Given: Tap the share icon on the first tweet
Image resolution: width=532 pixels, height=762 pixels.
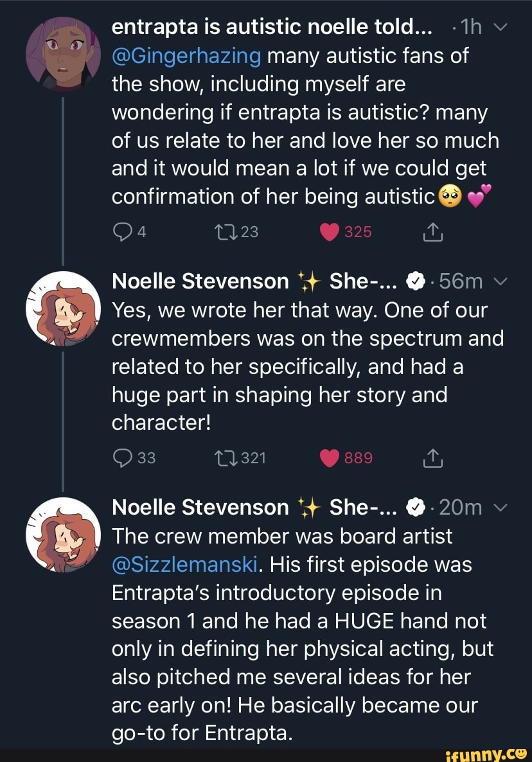Looking at the screenshot, I should point(432,233).
